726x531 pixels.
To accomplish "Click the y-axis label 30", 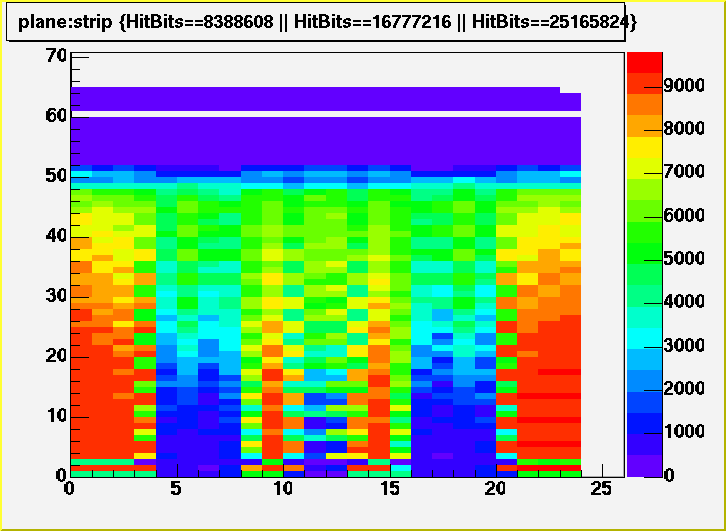I will coord(56,296).
